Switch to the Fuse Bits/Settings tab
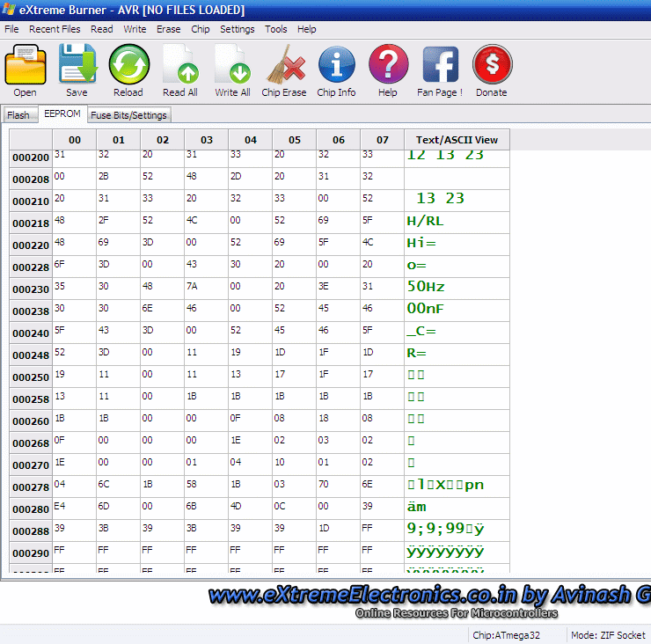 [x=128, y=115]
